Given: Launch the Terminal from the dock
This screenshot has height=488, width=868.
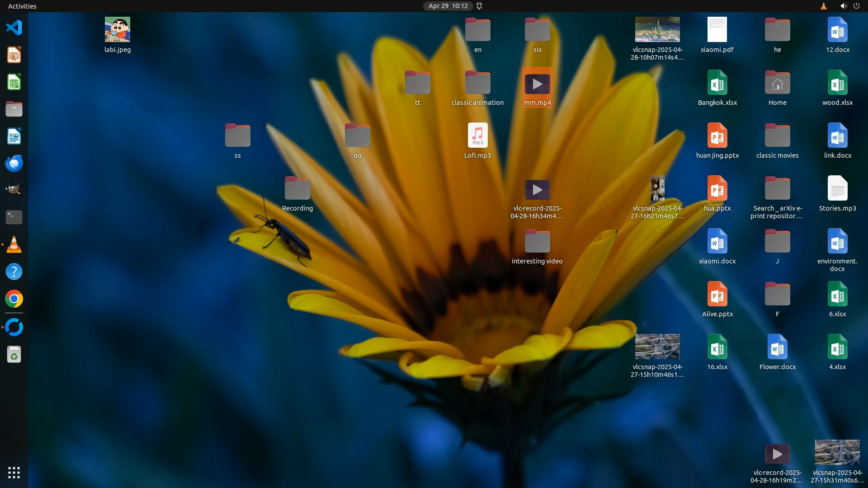Looking at the screenshot, I should click(14, 217).
